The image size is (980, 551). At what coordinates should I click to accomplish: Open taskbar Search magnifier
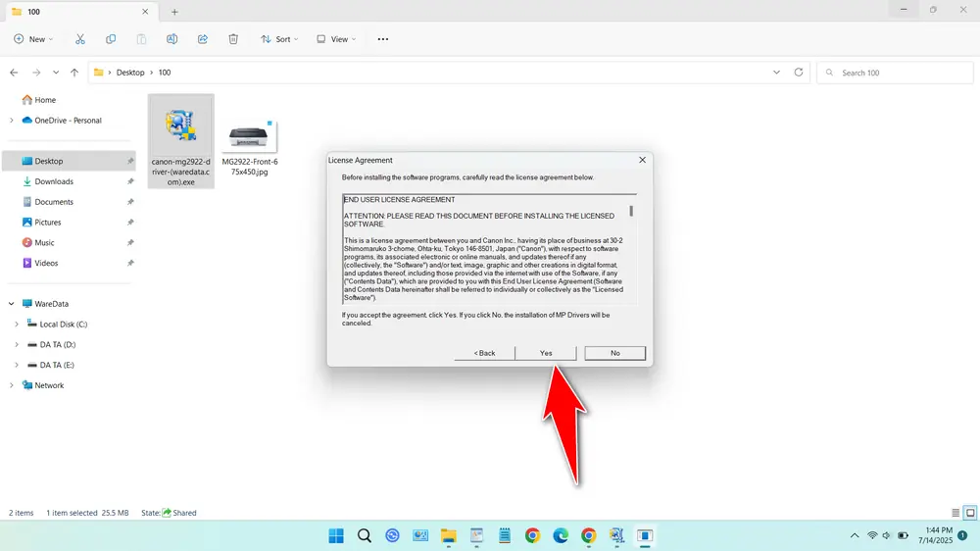tap(365, 535)
